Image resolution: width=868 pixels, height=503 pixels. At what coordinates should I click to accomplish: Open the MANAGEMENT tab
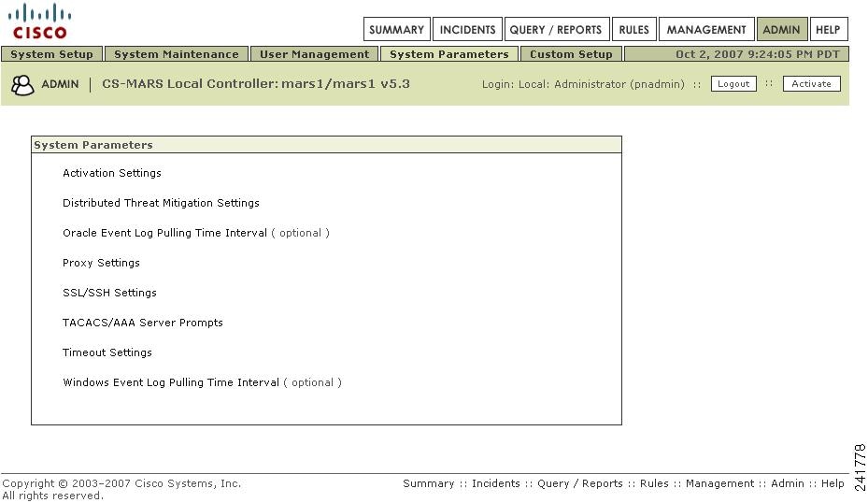pos(706,29)
